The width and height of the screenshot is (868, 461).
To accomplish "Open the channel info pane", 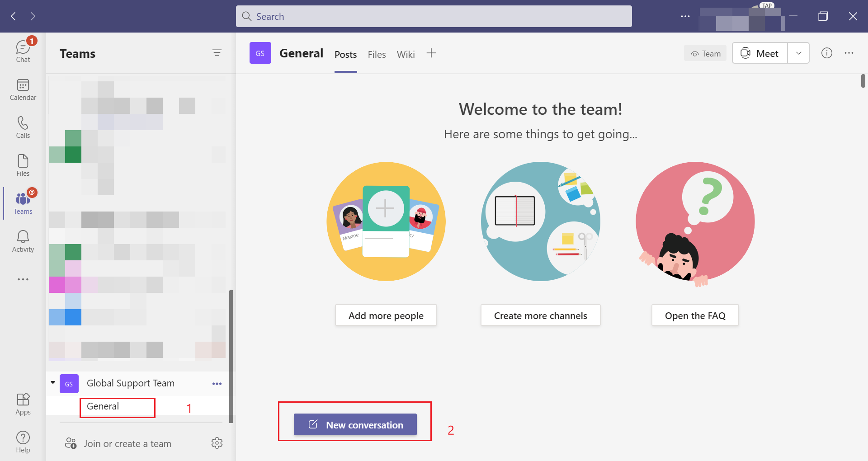I will click(827, 53).
